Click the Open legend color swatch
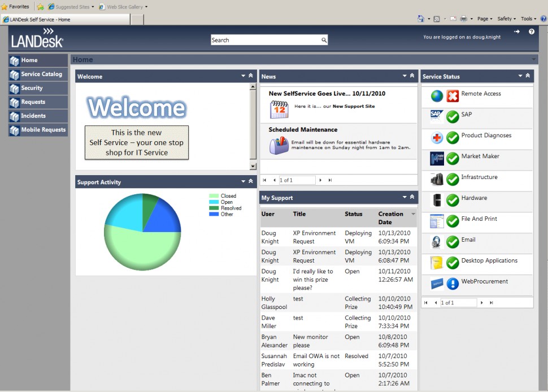The height and width of the screenshot is (392, 548). pyautogui.click(x=214, y=202)
